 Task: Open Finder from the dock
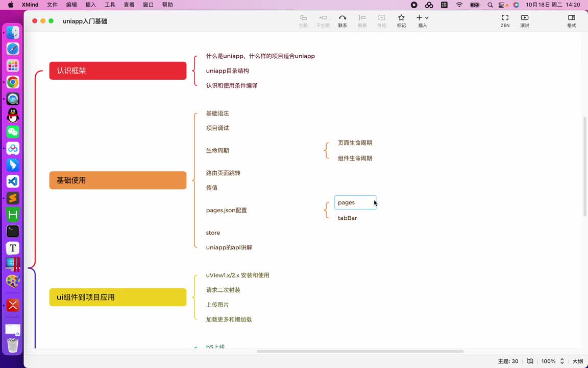[13, 32]
